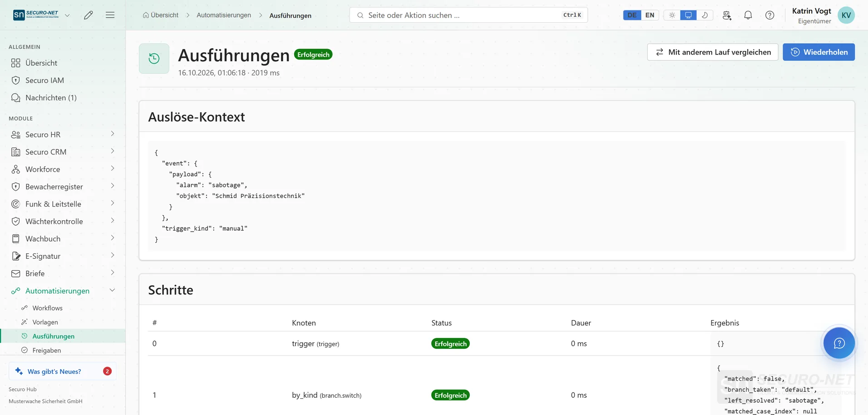Screen dimensions: 868x415
Task: Open Was gibt's Neues? panel
Action: coord(63,371)
